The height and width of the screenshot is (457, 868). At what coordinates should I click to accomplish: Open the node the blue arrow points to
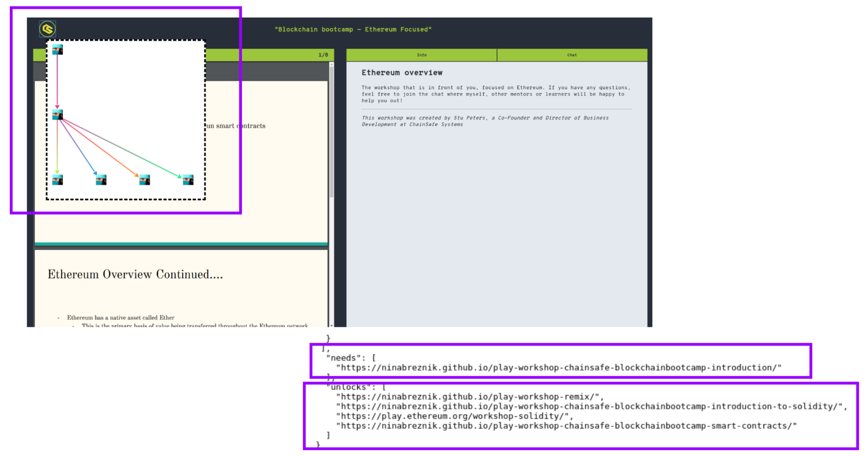(101, 180)
